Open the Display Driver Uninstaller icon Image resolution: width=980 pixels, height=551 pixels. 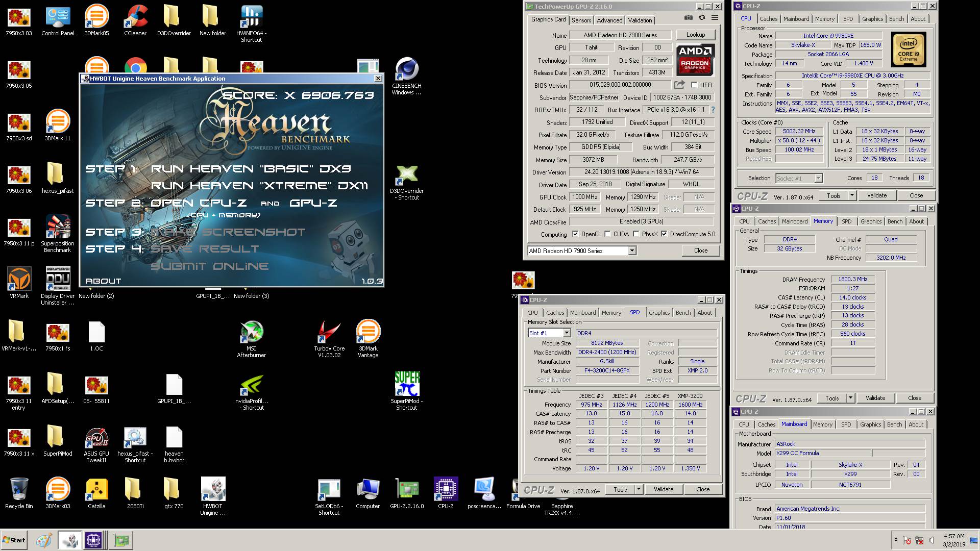tap(58, 286)
